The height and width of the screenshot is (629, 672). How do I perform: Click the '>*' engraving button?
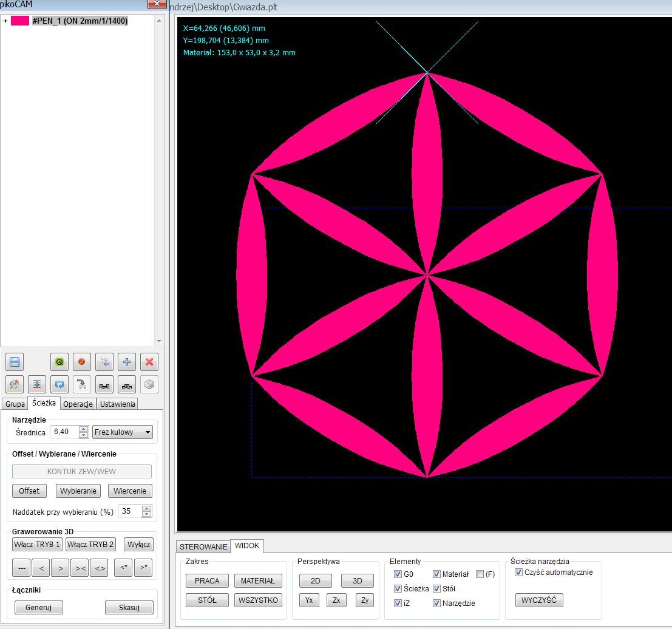(x=143, y=568)
